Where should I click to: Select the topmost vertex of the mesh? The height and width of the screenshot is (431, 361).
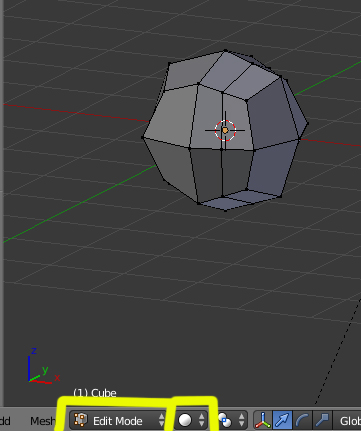226,51
